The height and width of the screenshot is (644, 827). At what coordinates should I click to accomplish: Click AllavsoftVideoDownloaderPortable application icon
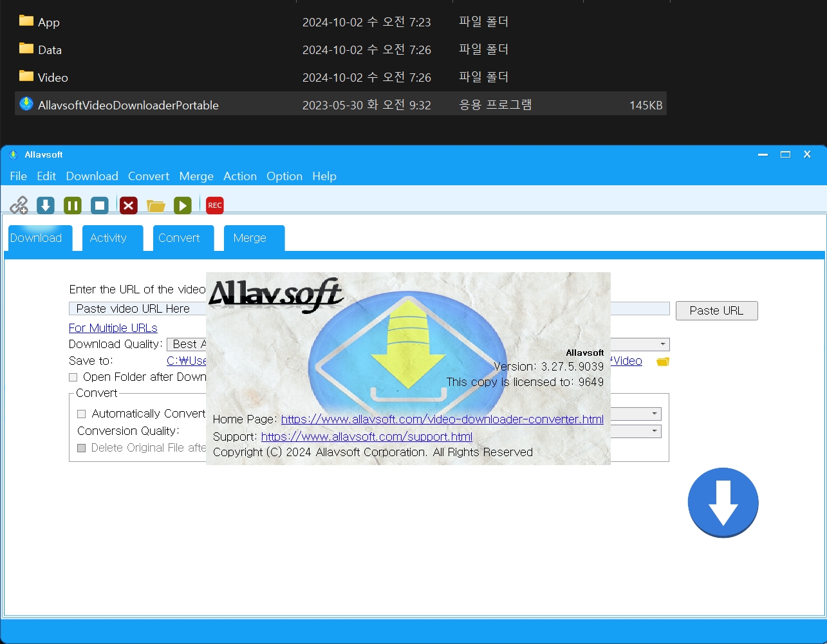tap(26, 104)
